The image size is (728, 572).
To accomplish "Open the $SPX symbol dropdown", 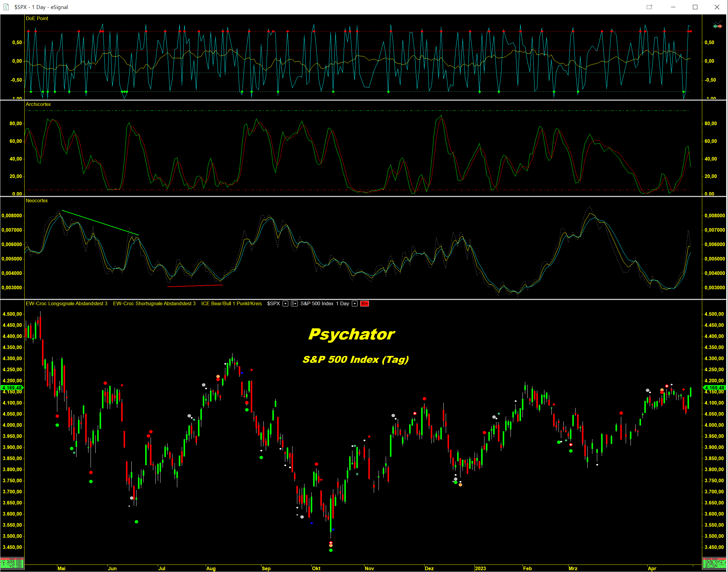I will (286, 304).
